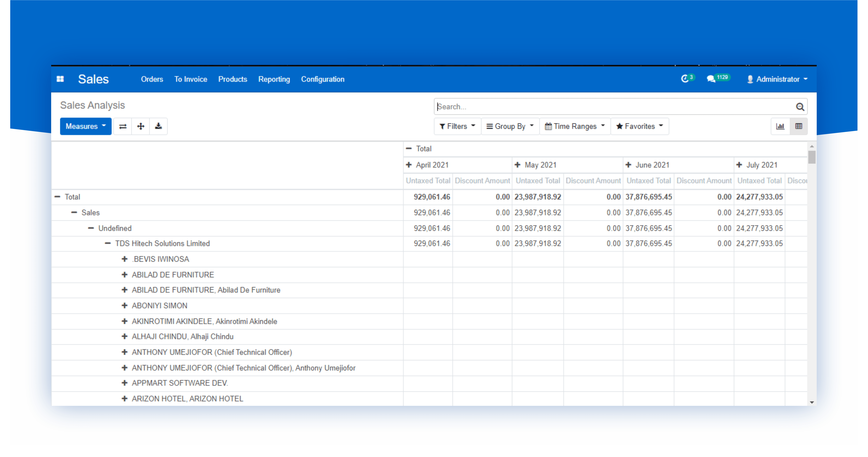Download the pivot table as spreadsheet

(x=158, y=126)
